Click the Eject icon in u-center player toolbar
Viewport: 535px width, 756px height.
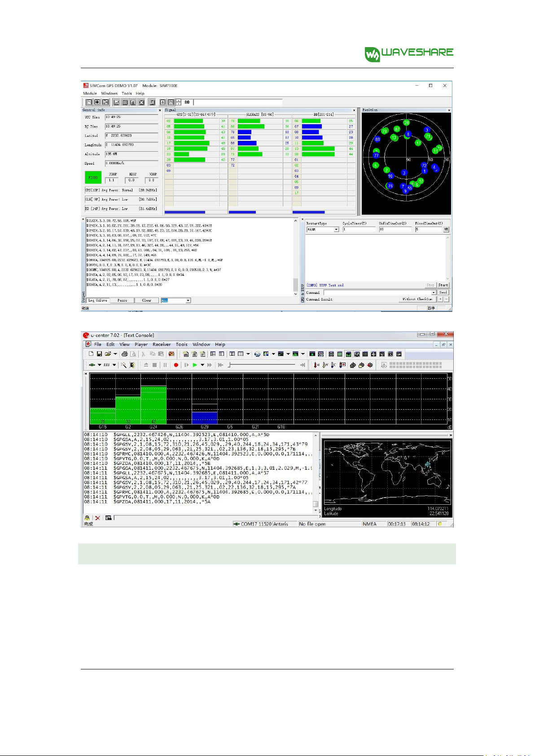(146, 365)
